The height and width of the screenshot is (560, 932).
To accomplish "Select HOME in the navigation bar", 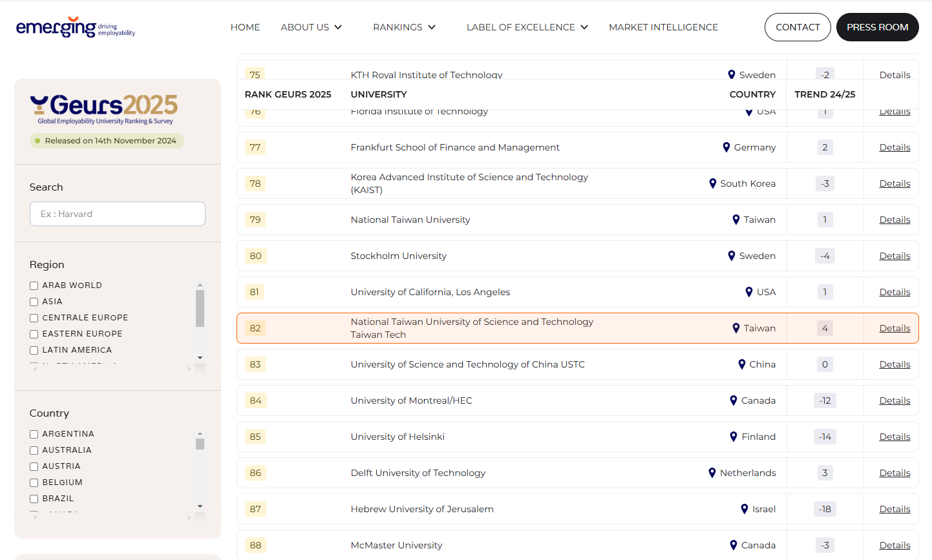I will click(x=245, y=27).
